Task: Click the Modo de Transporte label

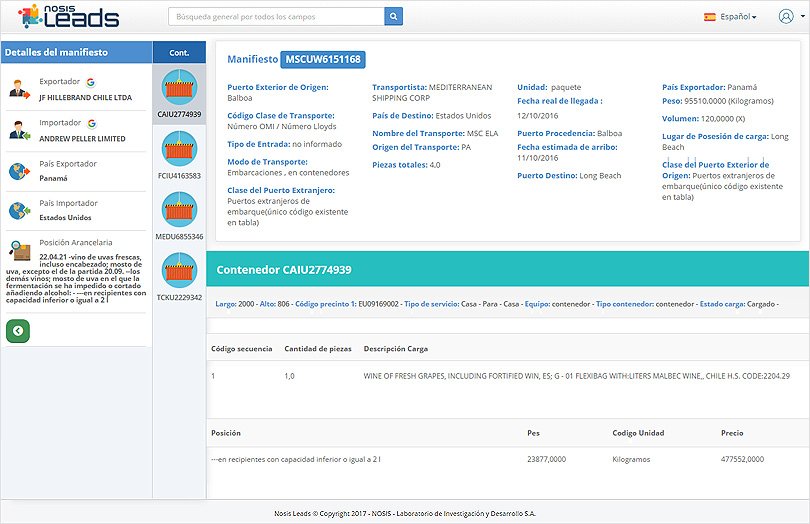Action: [x=267, y=162]
